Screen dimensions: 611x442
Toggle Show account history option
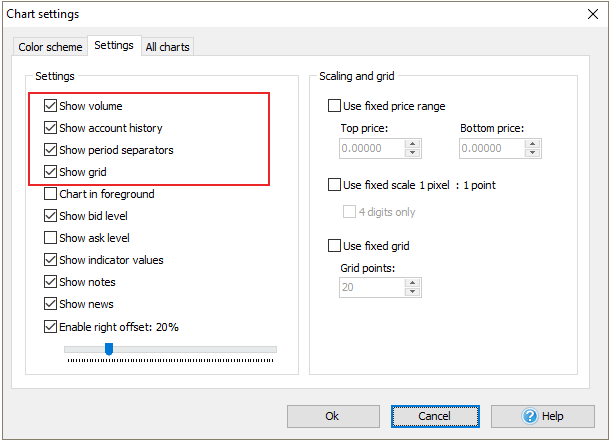click(51, 128)
